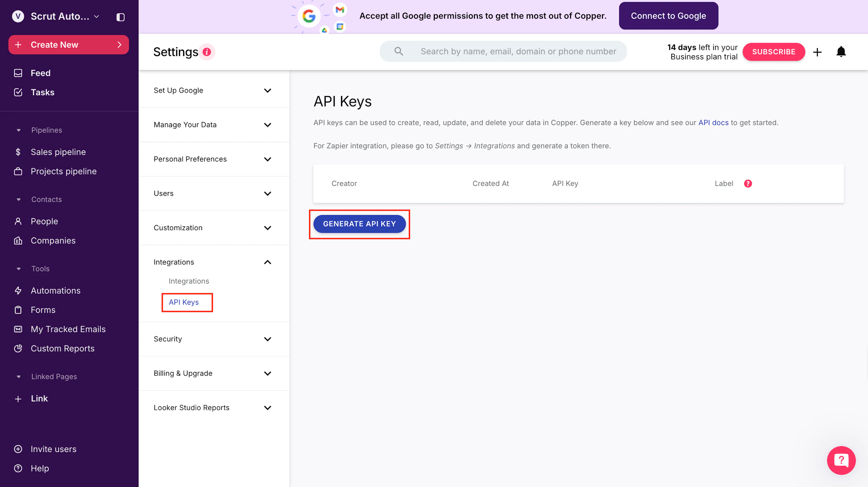Open the API docs link

713,122
